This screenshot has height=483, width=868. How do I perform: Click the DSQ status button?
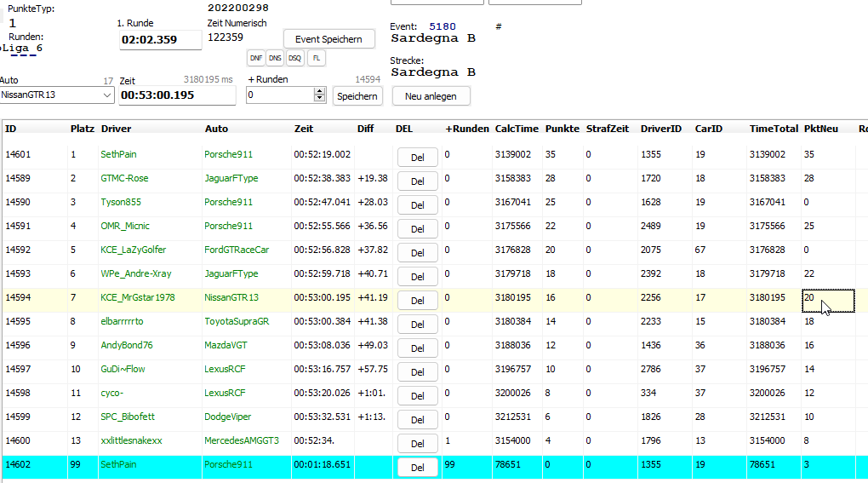pos(294,58)
